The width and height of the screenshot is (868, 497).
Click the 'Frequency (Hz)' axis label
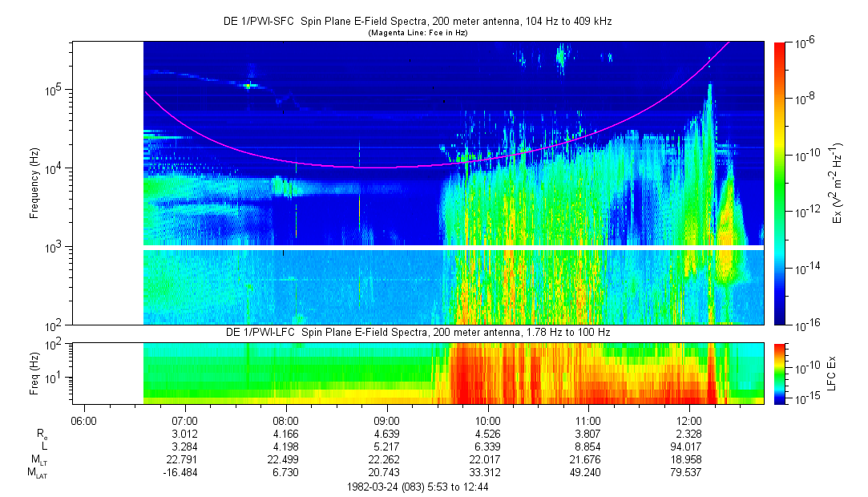tap(34, 184)
